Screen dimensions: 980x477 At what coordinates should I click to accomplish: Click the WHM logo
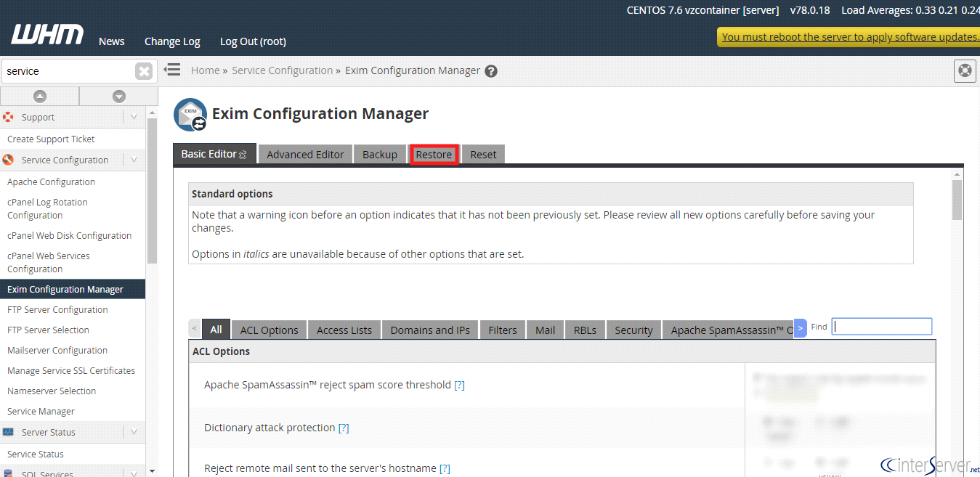click(47, 35)
